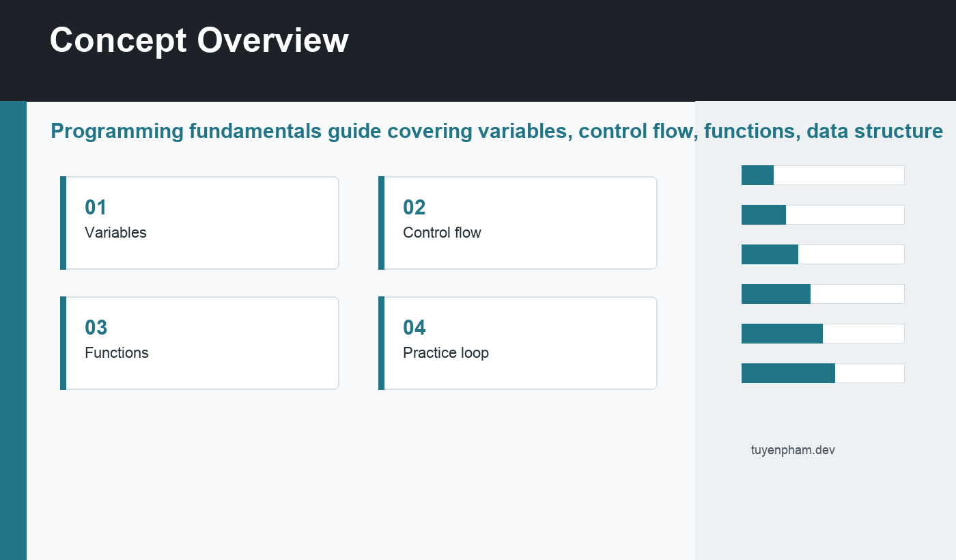Open the 02 Control flow card
956x560 pixels.
coord(518,223)
